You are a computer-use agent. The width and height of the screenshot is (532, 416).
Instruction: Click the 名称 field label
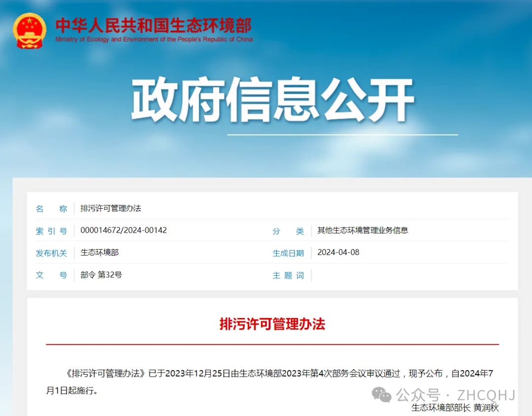51,209
